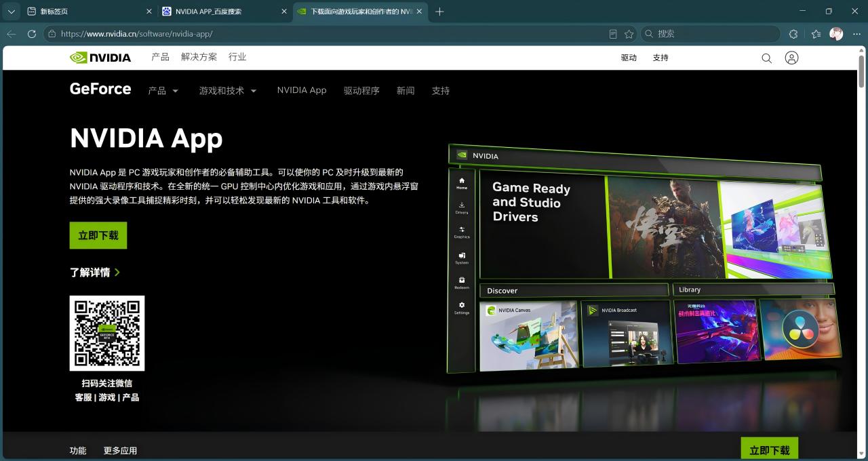Follow the 了解详情 link
This screenshot has height=461, width=868.
[95, 273]
